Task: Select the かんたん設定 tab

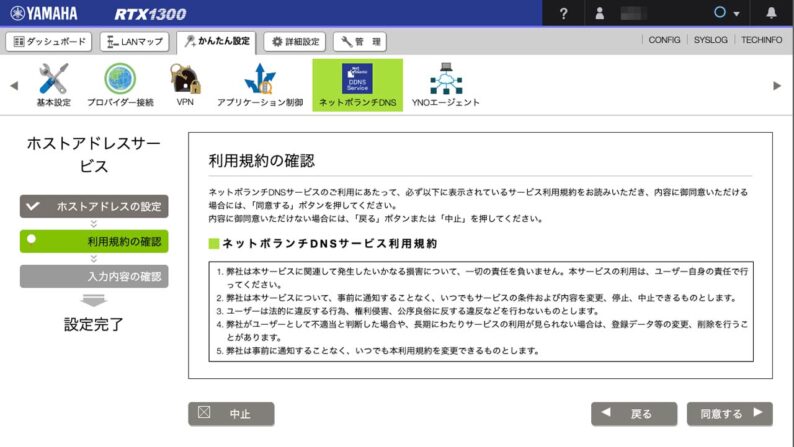Action: point(217,42)
